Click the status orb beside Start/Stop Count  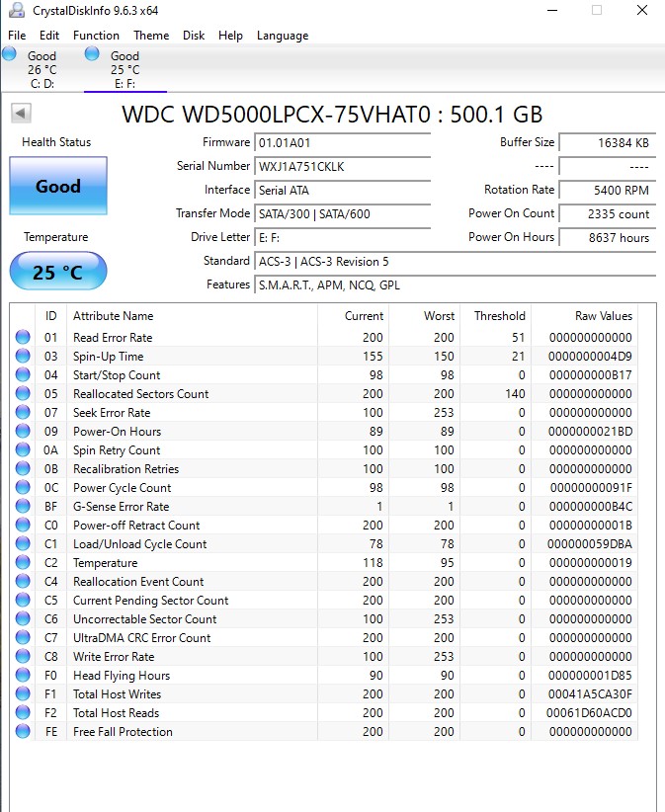click(x=23, y=374)
